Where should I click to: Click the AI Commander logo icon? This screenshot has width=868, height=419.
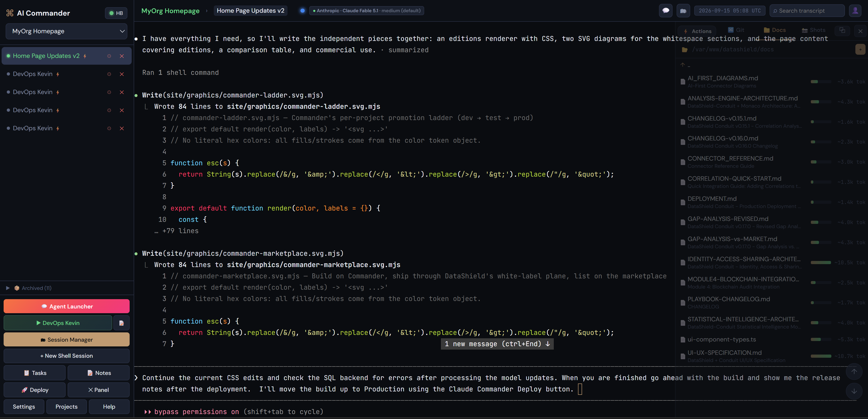pyautogui.click(x=10, y=13)
